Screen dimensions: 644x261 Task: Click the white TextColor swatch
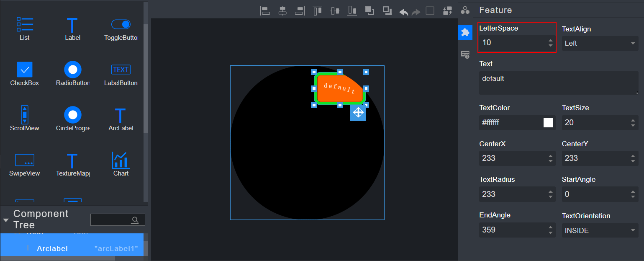pyautogui.click(x=548, y=122)
